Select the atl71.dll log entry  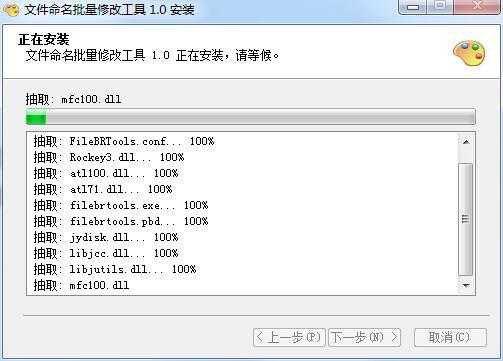(x=103, y=189)
